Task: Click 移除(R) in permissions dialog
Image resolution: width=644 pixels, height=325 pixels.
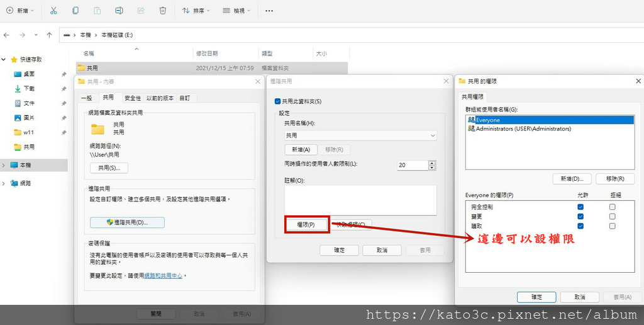Action: coord(615,179)
